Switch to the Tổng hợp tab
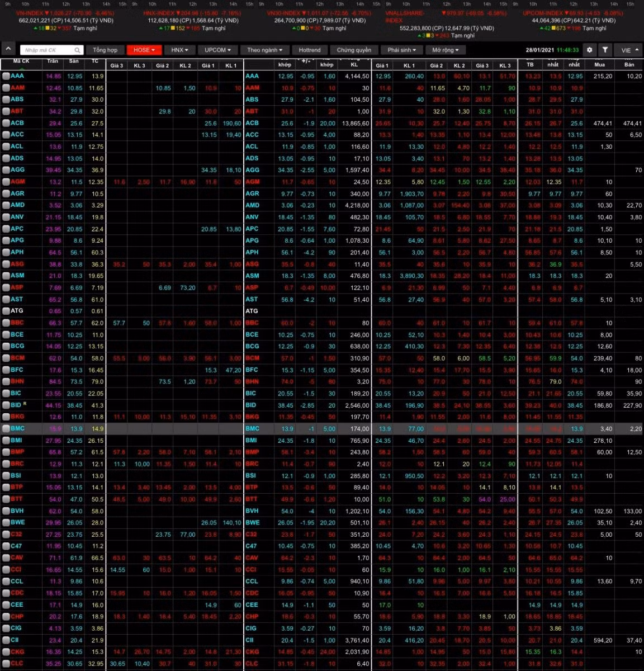This screenshot has height=671, width=644. (x=105, y=50)
